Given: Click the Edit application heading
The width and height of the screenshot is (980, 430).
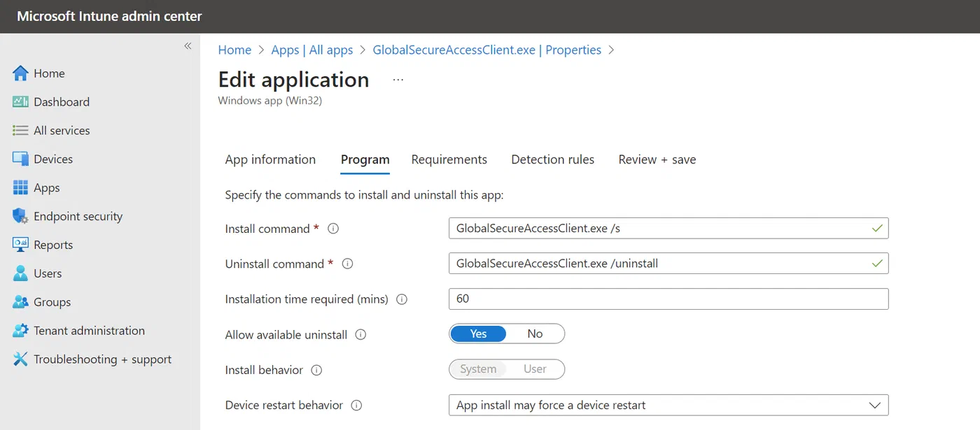Looking at the screenshot, I should (293, 80).
